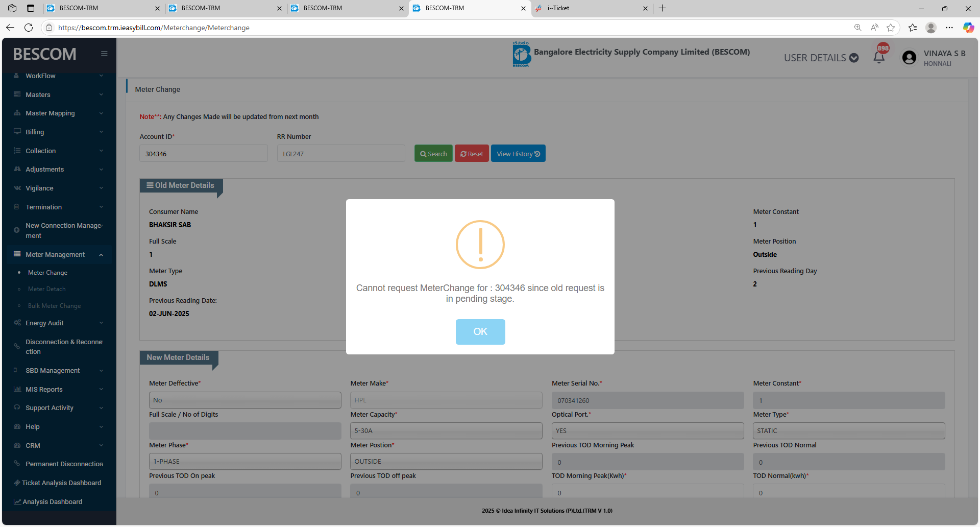Expand the Termination sidebar menu
Screen dimensions: 980x527
pyautogui.click(x=59, y=207)
